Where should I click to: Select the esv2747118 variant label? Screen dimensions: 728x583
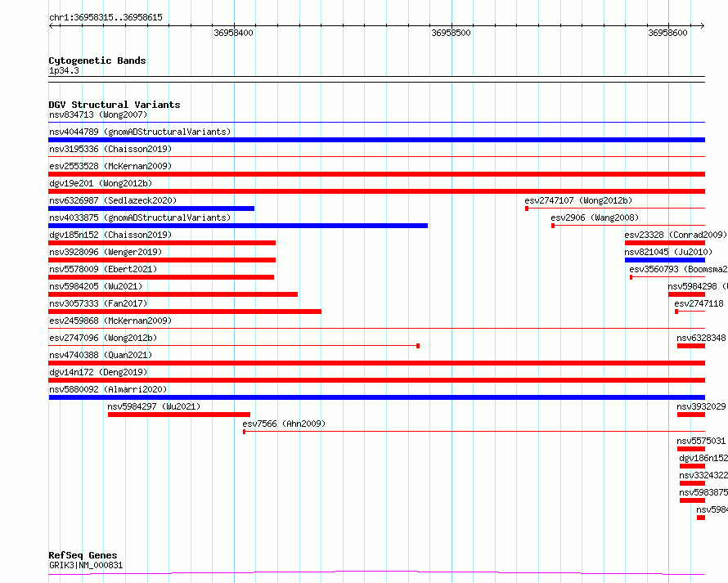pos(699,303)
